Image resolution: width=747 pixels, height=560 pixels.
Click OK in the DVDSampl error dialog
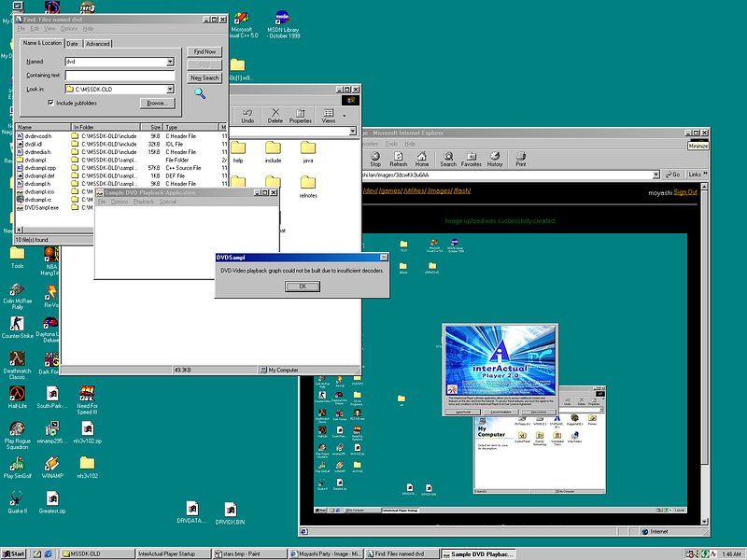coord(302,287)
